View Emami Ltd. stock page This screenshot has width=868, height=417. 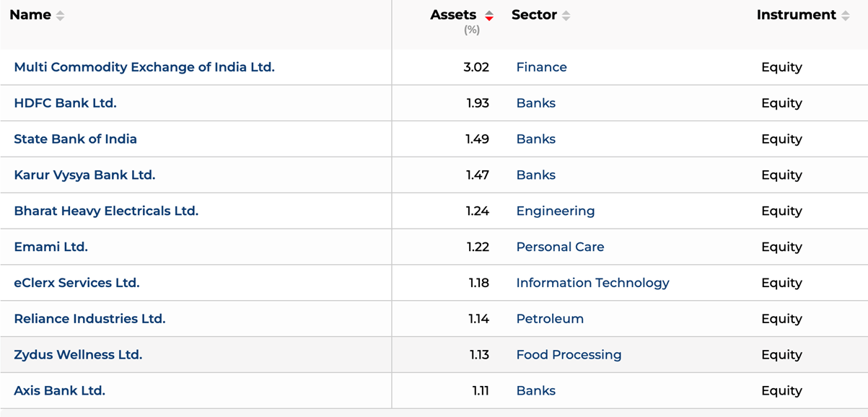[51, 247]
